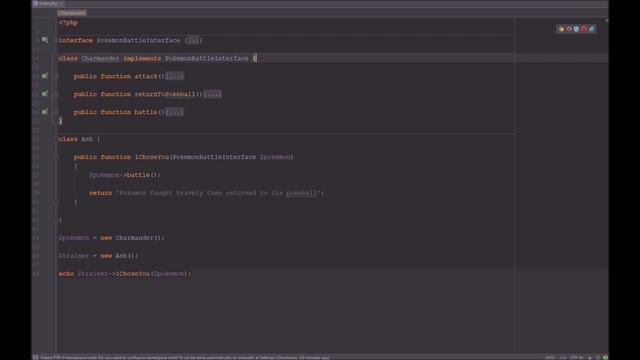Click the Charmander breadcrumb label
This screenshot has width=640, height=360.
72,13
